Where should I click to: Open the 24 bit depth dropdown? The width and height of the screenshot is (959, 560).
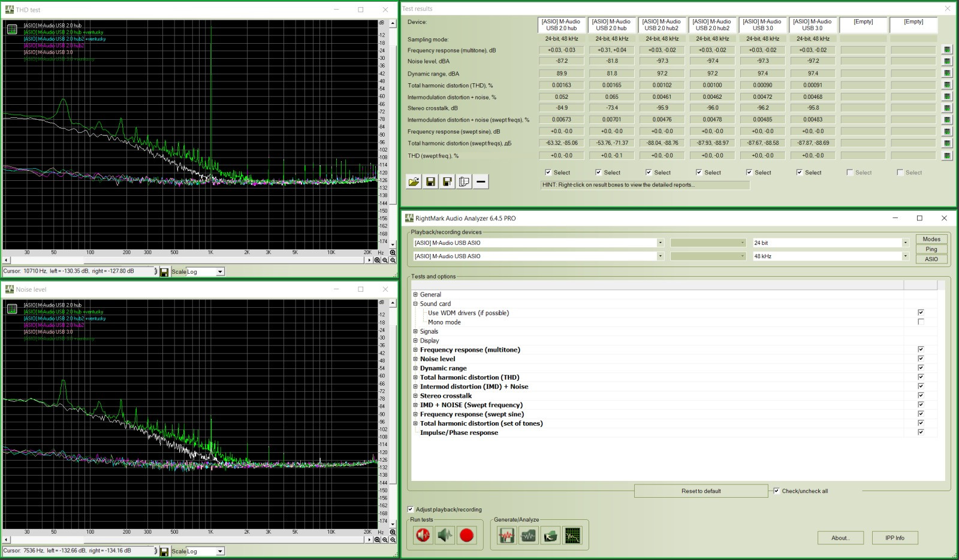tap(905, 243)
